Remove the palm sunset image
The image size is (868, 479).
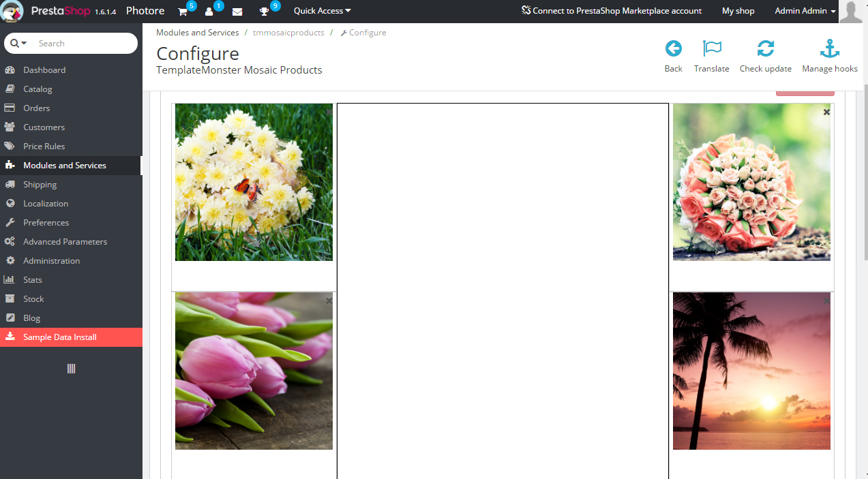(826, 300)
